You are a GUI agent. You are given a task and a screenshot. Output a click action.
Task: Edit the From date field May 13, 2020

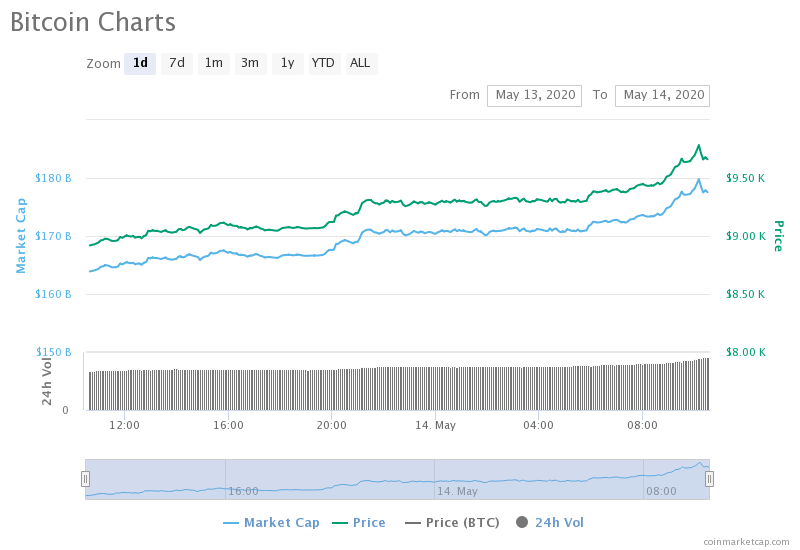[x=534, y=95]
